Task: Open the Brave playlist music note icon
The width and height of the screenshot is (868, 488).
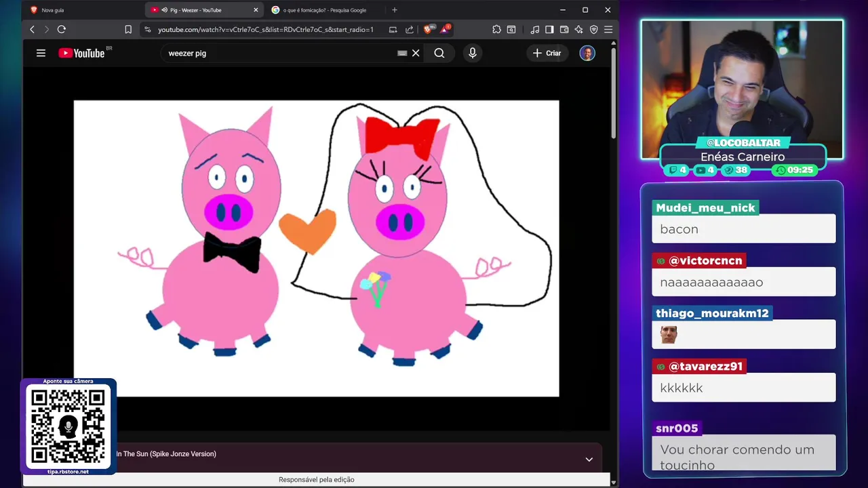Action: pos(535,29)
